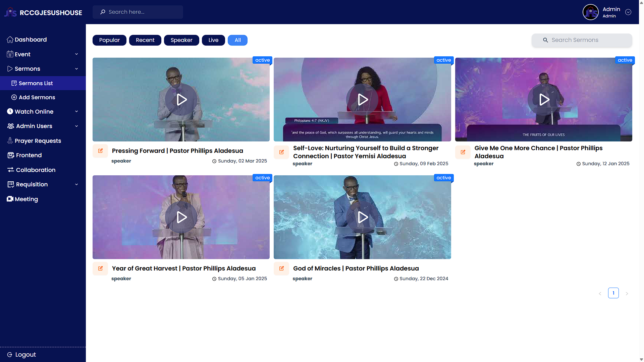
Task: Select the search magnifier in the top bar
Action: [x=103, y=12]
